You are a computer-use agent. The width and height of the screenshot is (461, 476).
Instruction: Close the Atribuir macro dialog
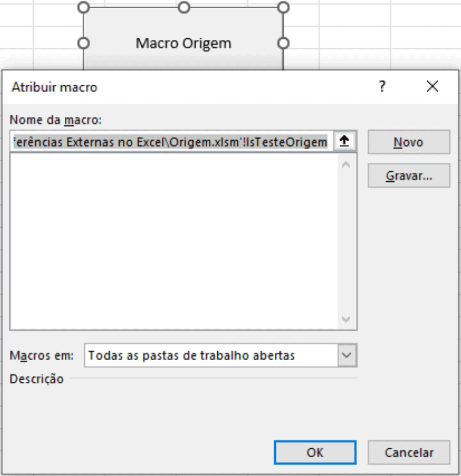click(432, 86)
